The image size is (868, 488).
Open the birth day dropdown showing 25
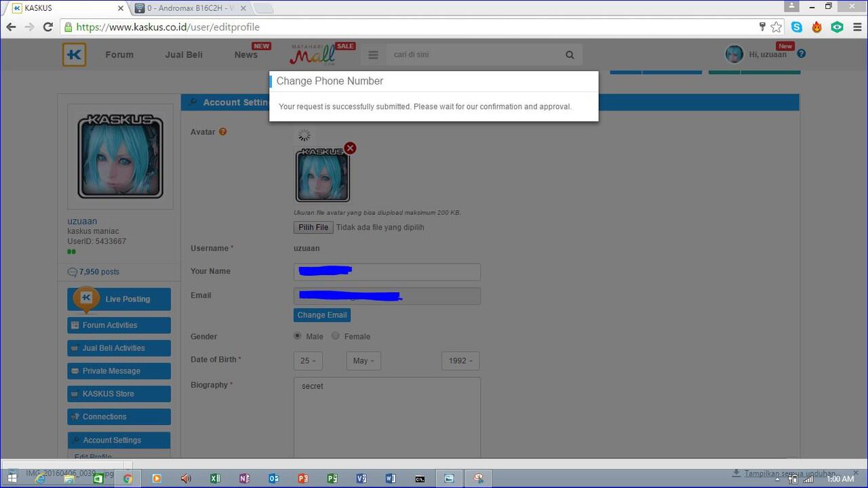(x=308, y=361)
